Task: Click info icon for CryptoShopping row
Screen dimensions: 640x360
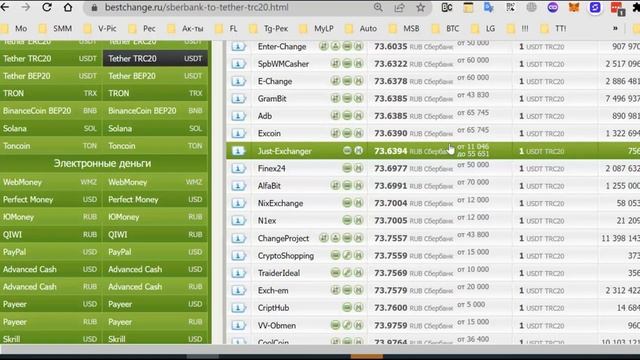Action: 238,256
